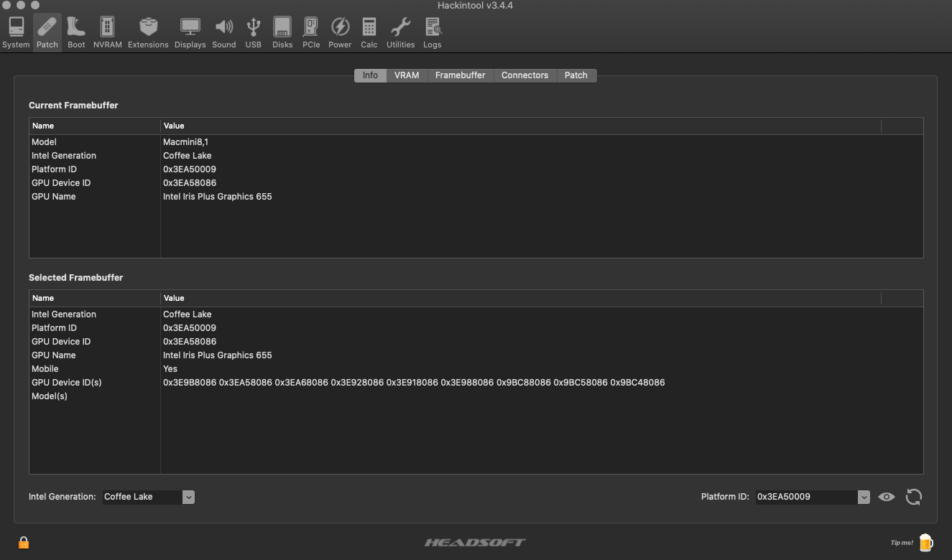Select Platform ID row in Current Framebuffer
This screenshot has height=560, width=952.
(476, 169)
